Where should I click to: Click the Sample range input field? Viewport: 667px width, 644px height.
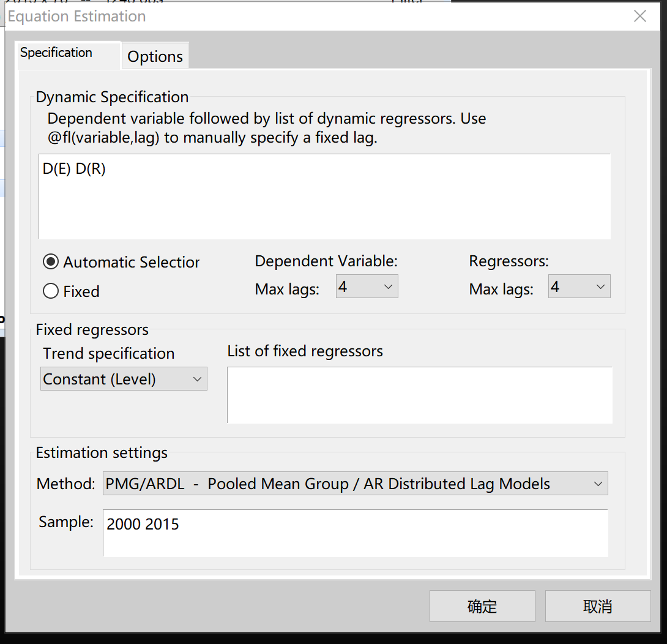(x=355, y=533)
